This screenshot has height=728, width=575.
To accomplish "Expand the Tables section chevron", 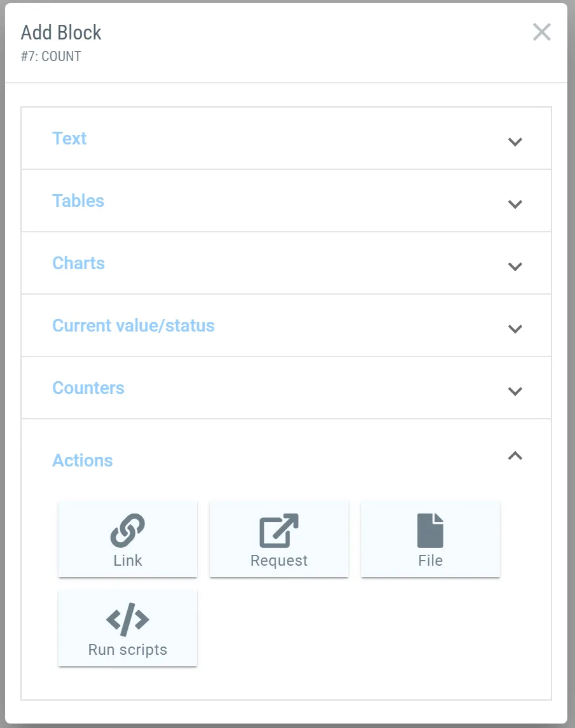I will click(515, 204).
